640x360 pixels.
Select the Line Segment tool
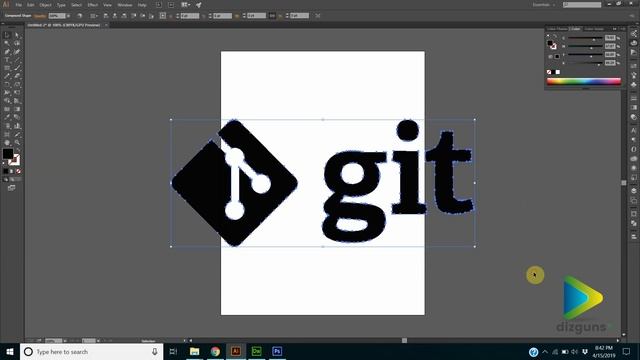click(17, 60)
